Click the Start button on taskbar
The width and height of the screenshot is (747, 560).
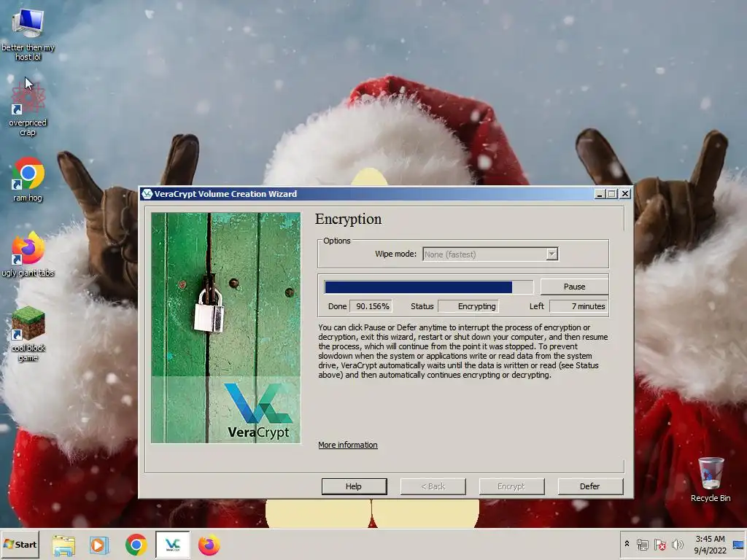point(20,544)
